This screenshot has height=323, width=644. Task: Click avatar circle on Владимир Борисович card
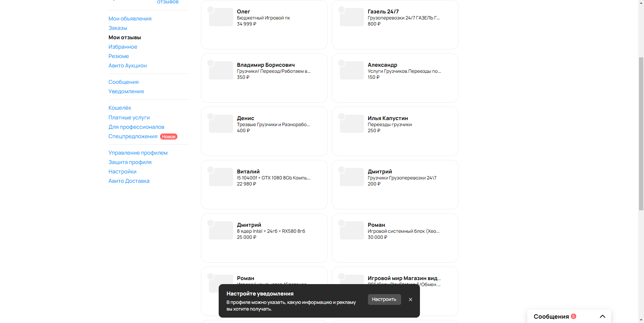point(211,63)
